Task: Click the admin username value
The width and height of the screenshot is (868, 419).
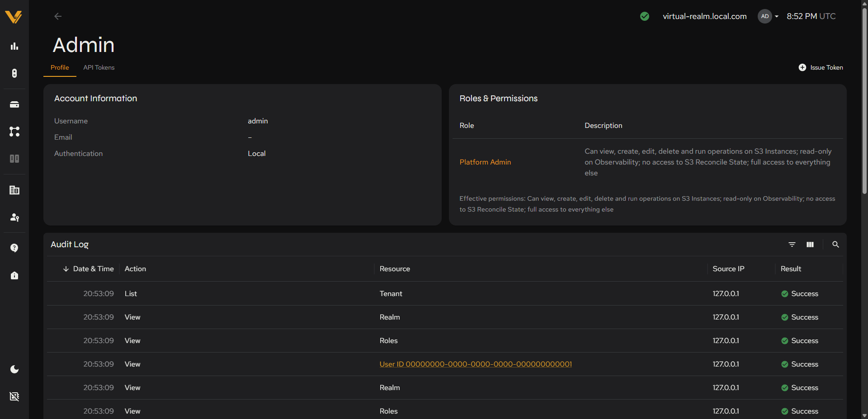Action: pos(258,121)
